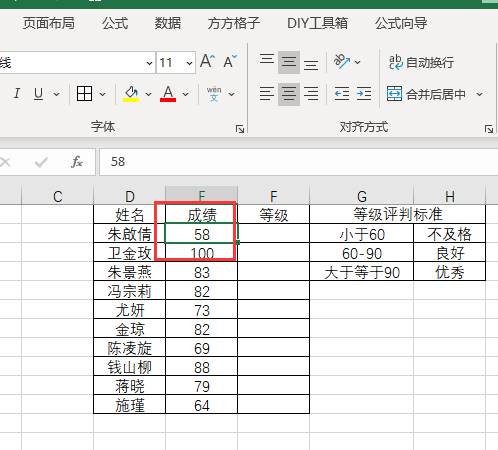Screen dimensions: 498x450
Task: Click the insert function fx icon
Action: [x=77, y=162]
